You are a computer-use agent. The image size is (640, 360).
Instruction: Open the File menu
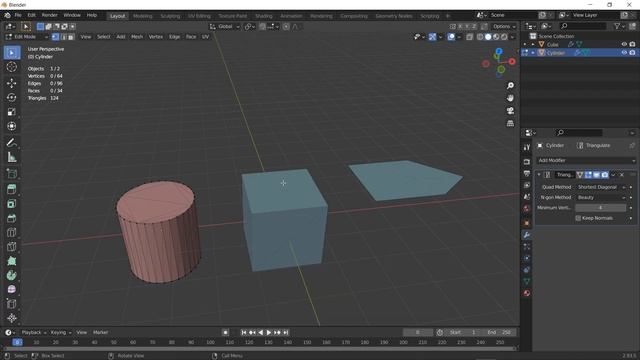tap(18, 15)
